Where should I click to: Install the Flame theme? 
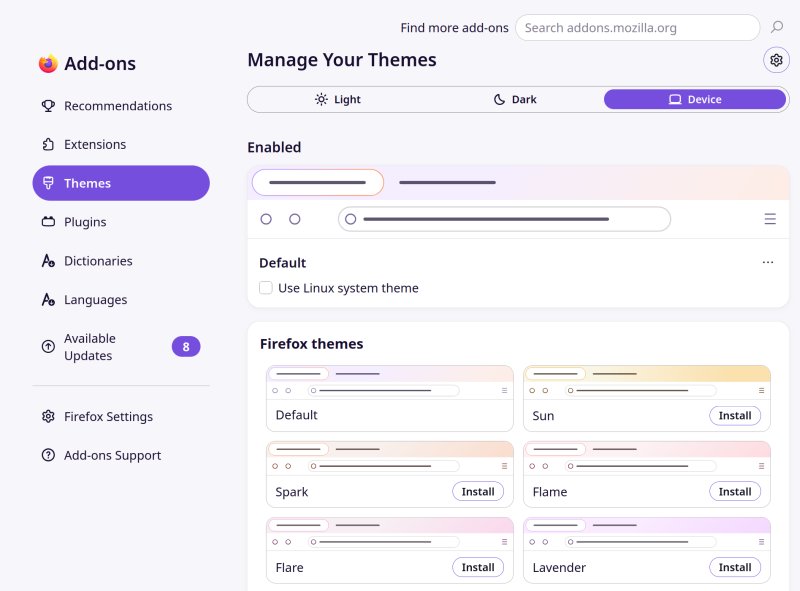[735, 491]
